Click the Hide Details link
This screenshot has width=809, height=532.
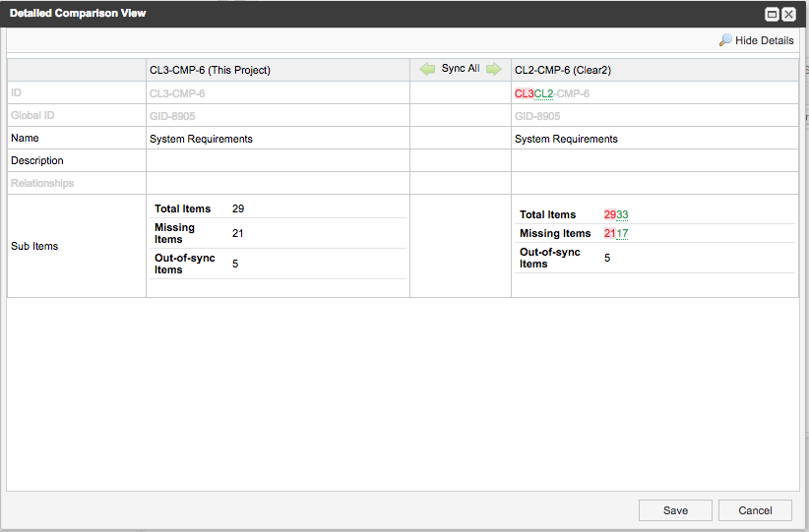(764, 40)
